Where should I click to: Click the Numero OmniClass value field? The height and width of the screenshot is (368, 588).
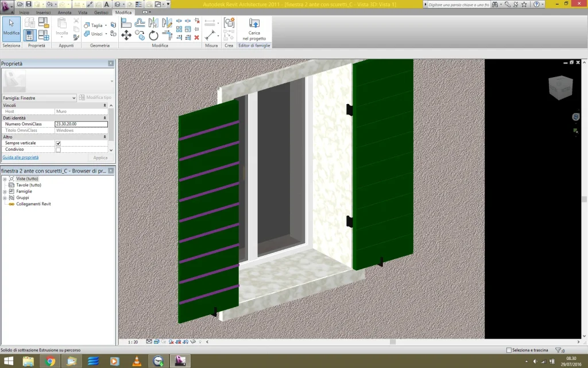coord(81,124)
